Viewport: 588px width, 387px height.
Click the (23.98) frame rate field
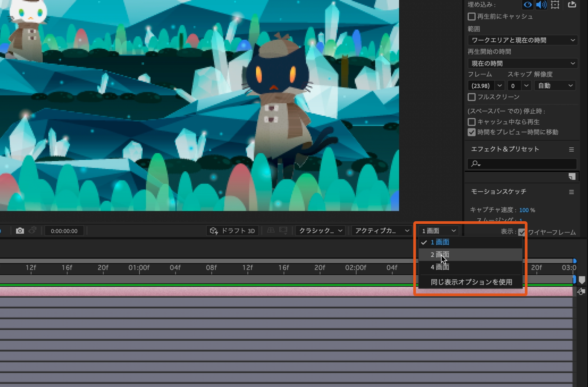pos(481,86)
